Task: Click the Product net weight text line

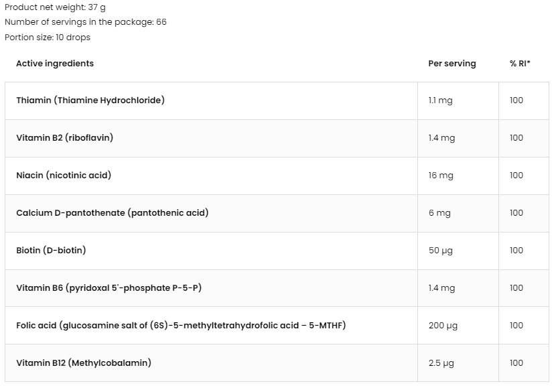Action: [55, 7]
